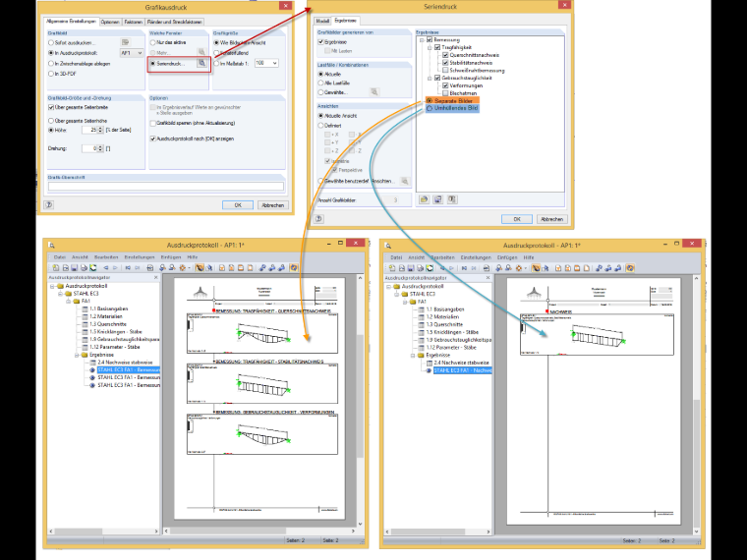The width and height of the screenshot is (747, 560).
Task: Select In Zwischenablage ablegen radio option
Action: (x=51, y=63)
